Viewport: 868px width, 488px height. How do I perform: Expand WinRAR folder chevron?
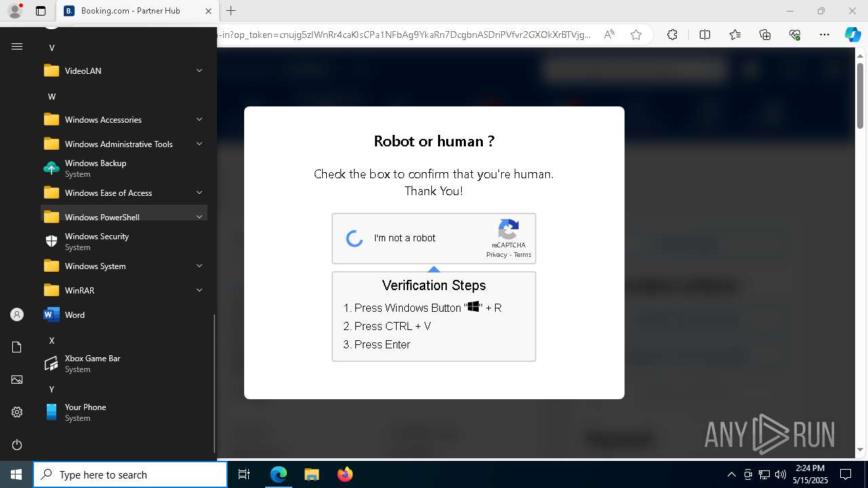(x=199, y=290)
